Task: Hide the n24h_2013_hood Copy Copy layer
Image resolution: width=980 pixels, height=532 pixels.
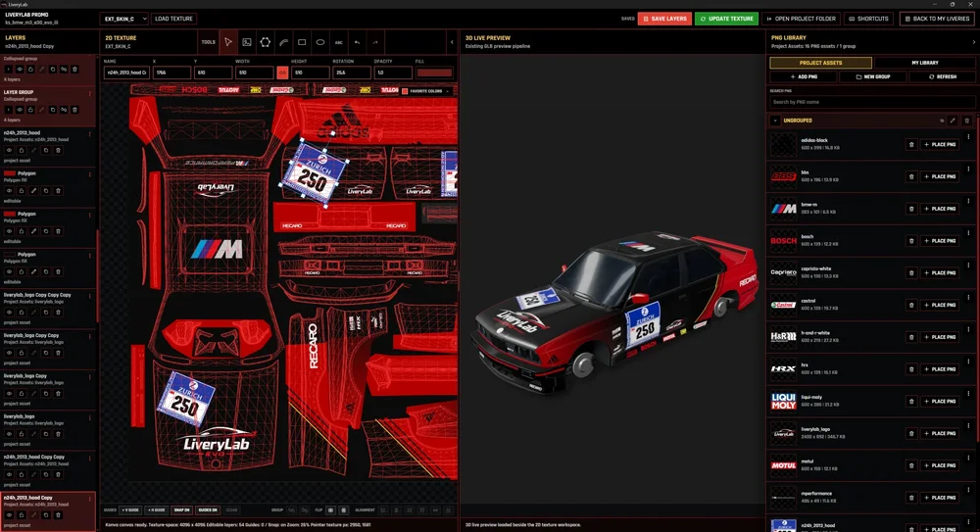Action: click(10, 474)
